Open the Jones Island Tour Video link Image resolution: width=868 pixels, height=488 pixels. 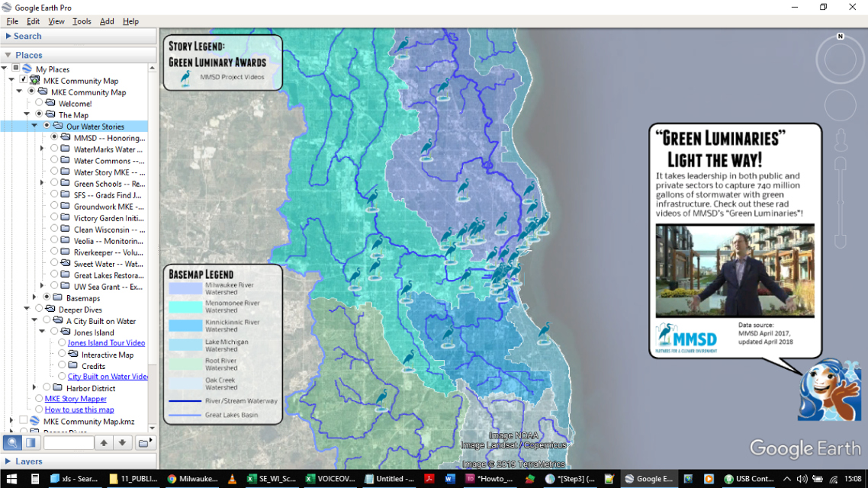pyautogui.click(x=106, y=343)
